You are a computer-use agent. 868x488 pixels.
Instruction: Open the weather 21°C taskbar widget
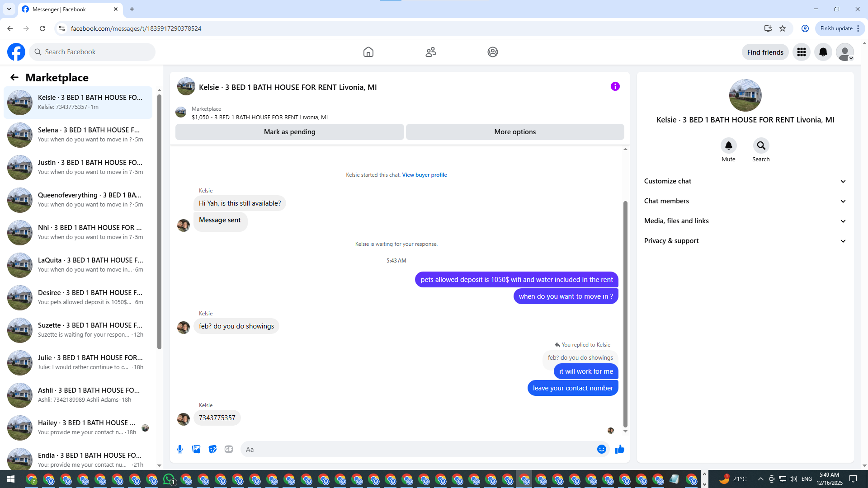coord(733,479)
